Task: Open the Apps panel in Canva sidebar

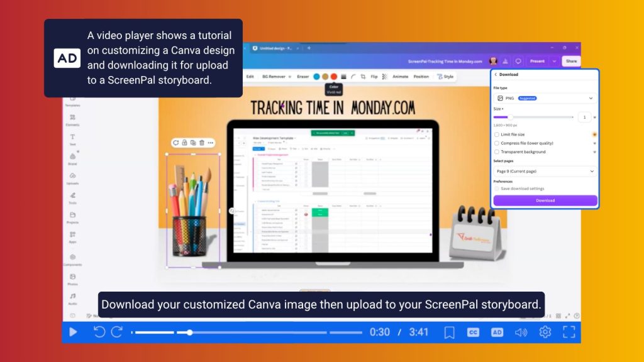Action: pos(72,237)
